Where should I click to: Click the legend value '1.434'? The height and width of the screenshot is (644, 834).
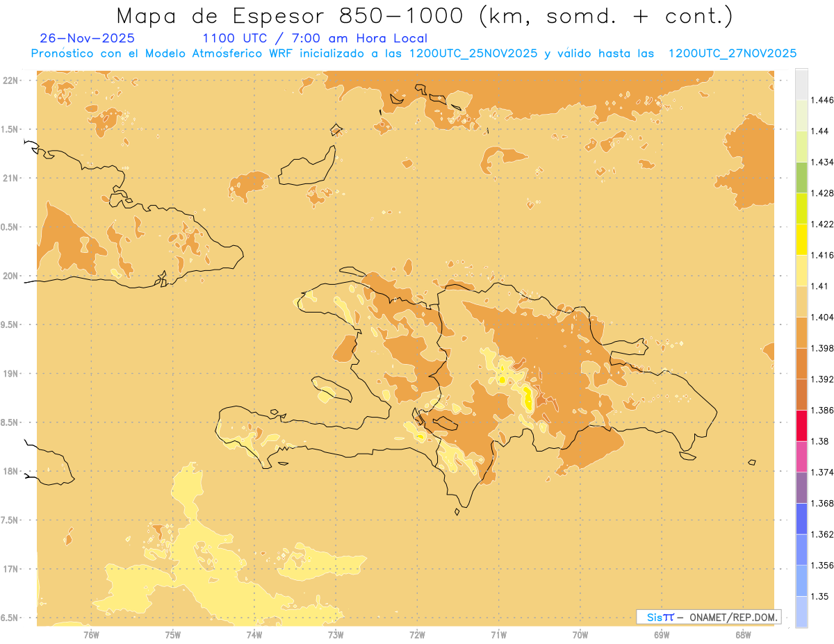point(822,162)
